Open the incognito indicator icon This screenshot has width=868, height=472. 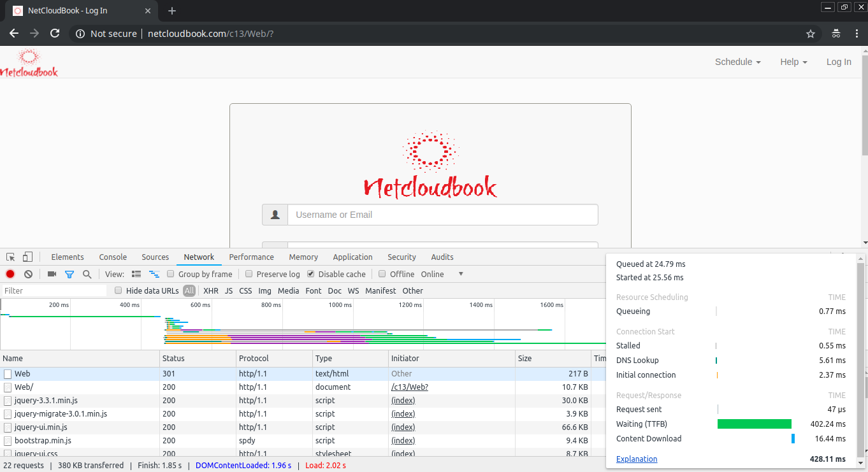pyautogui.click(x=836, y=34)
